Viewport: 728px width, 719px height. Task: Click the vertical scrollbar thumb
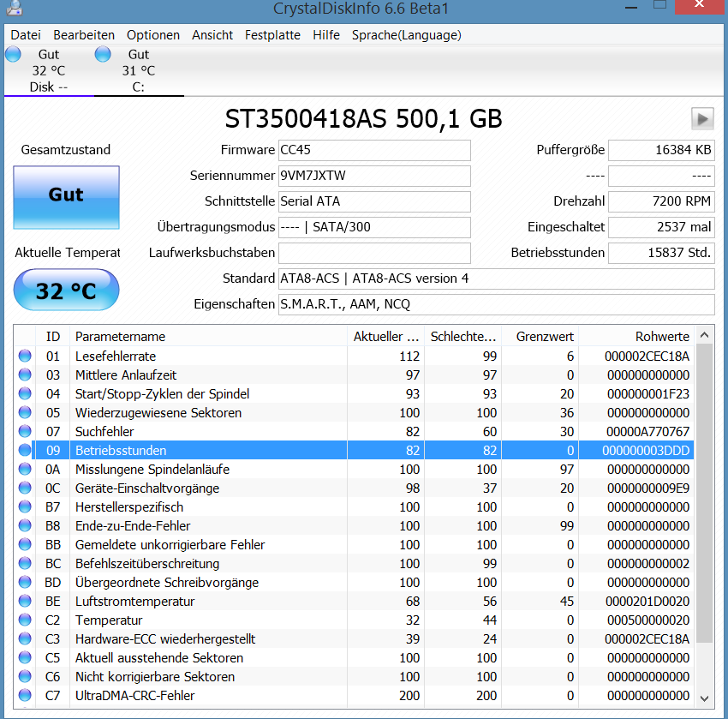(x=704, y=494)
